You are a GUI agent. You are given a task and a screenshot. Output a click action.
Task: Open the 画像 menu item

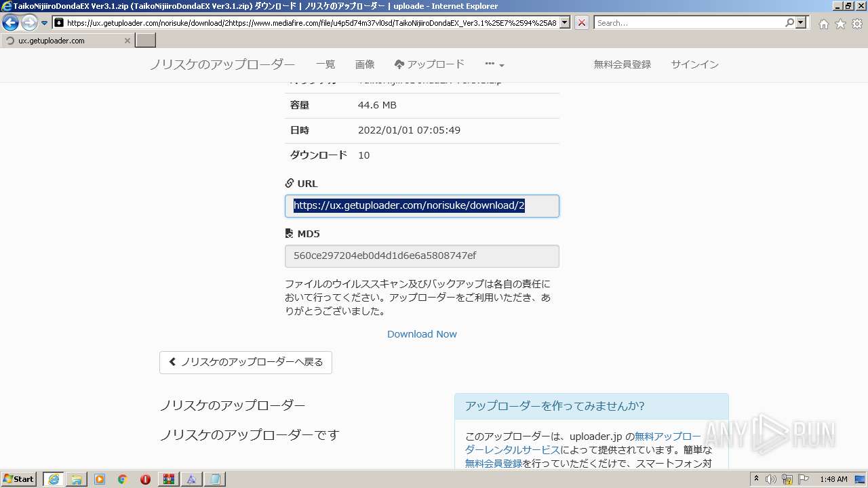click(x=365, y=64)
